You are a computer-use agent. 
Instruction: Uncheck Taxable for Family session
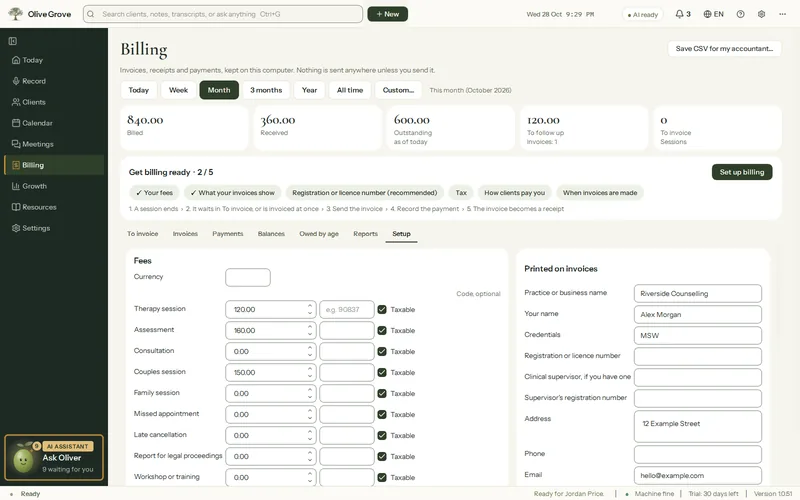pos(382,393)
